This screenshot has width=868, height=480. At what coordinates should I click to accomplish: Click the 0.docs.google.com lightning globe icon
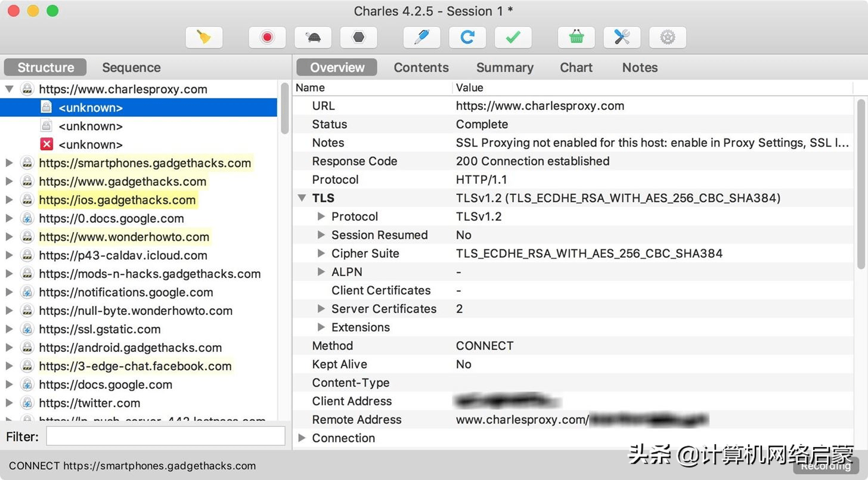pos(27,218)
